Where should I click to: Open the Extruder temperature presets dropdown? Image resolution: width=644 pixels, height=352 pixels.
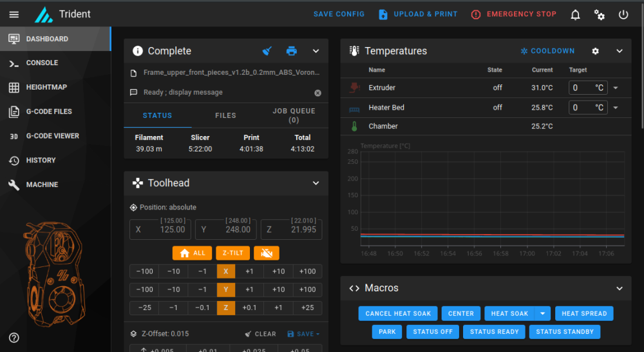pos(615,88)
